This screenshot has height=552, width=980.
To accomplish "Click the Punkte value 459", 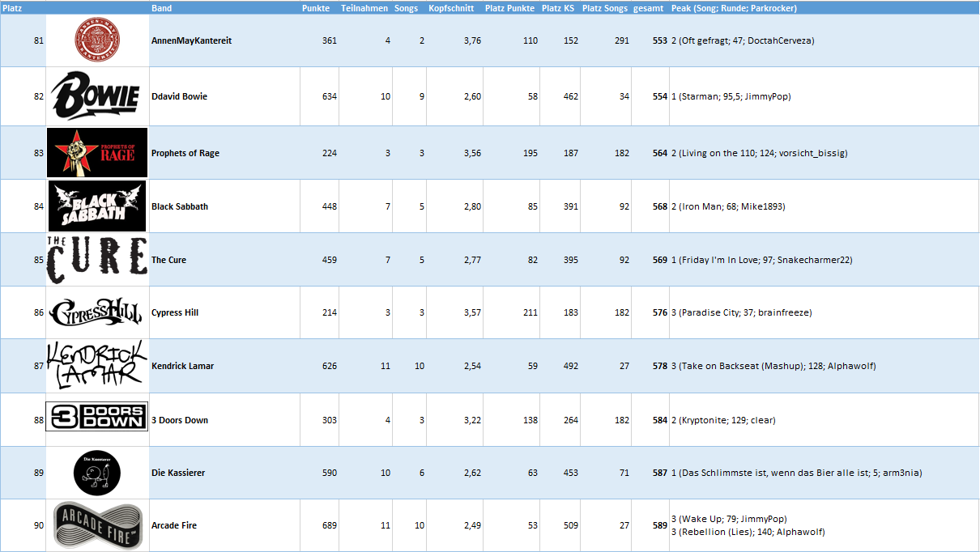I will point(330,260).
